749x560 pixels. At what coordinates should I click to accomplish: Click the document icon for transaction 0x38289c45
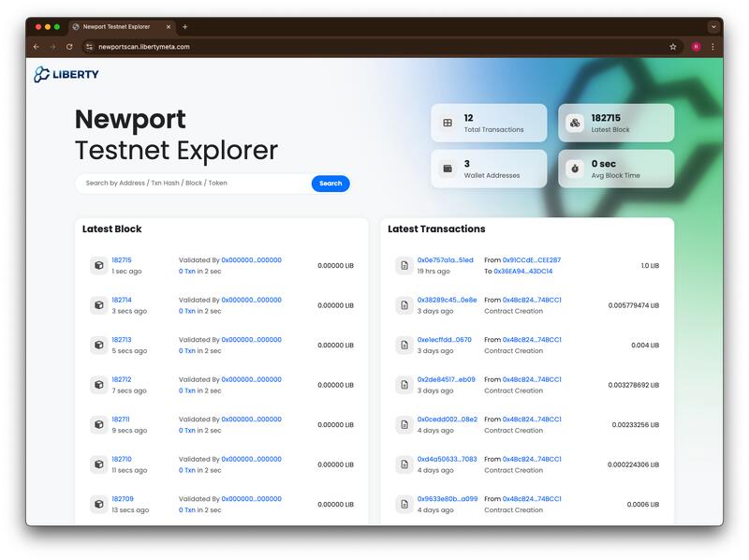(x=404, y=305)
